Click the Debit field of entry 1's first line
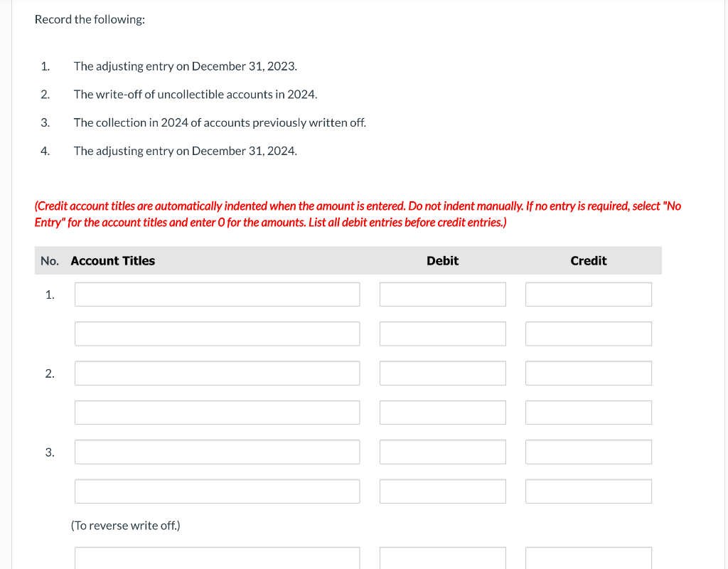Image resolution: width=728 pixels, height=569 pixels. coord(442,294)
